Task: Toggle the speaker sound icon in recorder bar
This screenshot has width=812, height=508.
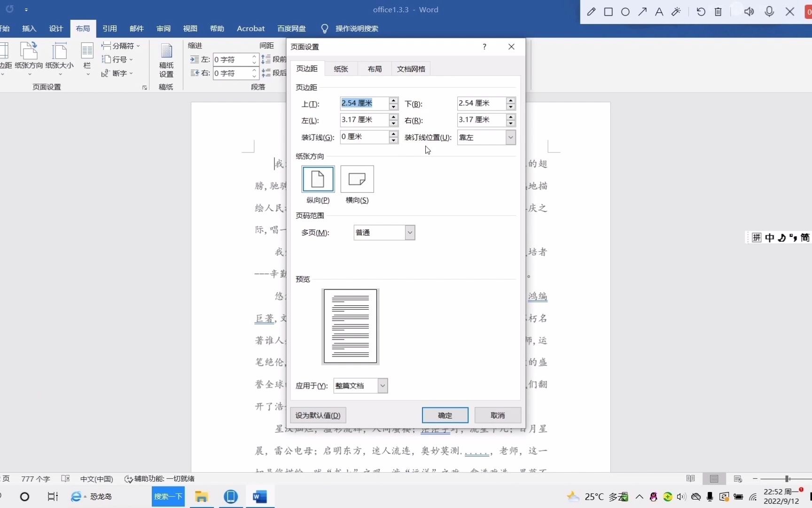Action: (x=749, y=12)
